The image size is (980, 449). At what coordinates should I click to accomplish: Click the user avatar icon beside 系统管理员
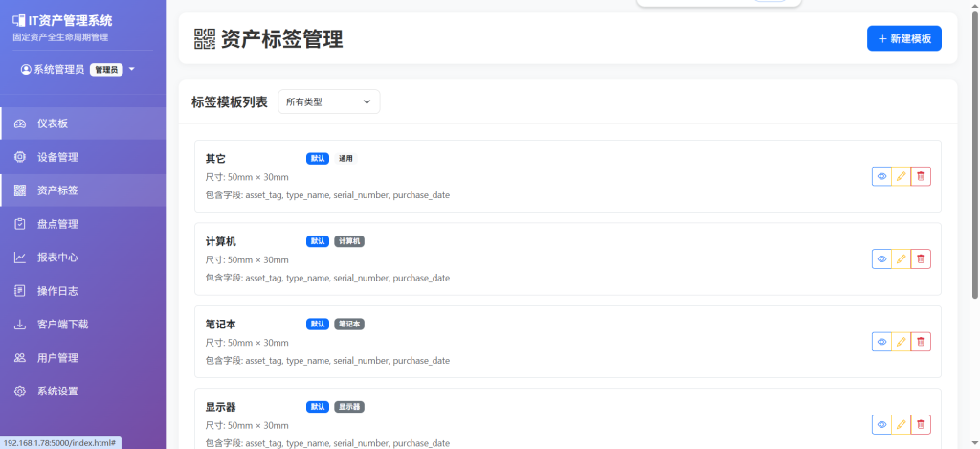point(26,70)
